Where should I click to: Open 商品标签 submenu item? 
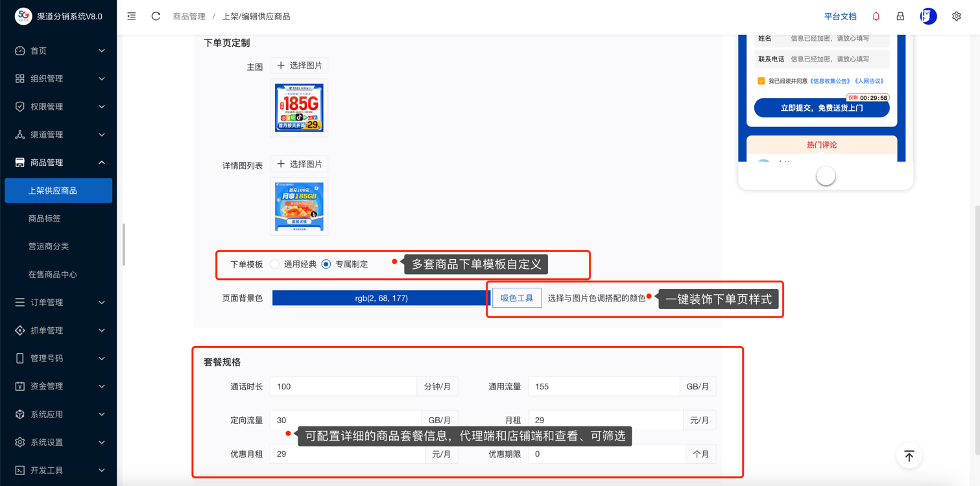(x=45, y=218)
